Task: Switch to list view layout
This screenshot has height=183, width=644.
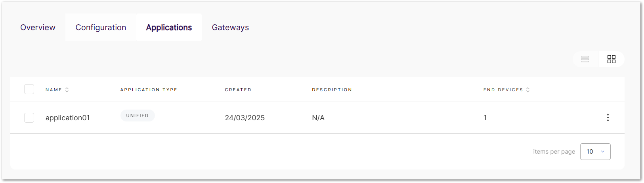Action: (x=585, y=59)
